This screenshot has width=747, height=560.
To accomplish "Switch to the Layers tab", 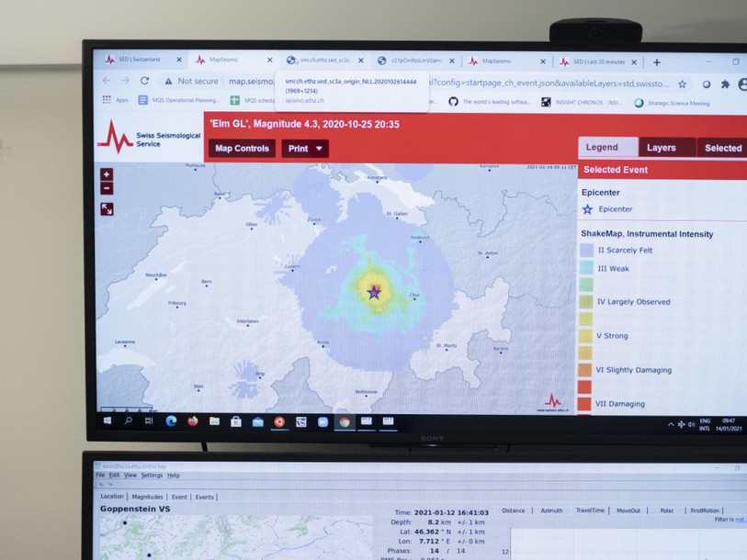I will pos(667,148).
